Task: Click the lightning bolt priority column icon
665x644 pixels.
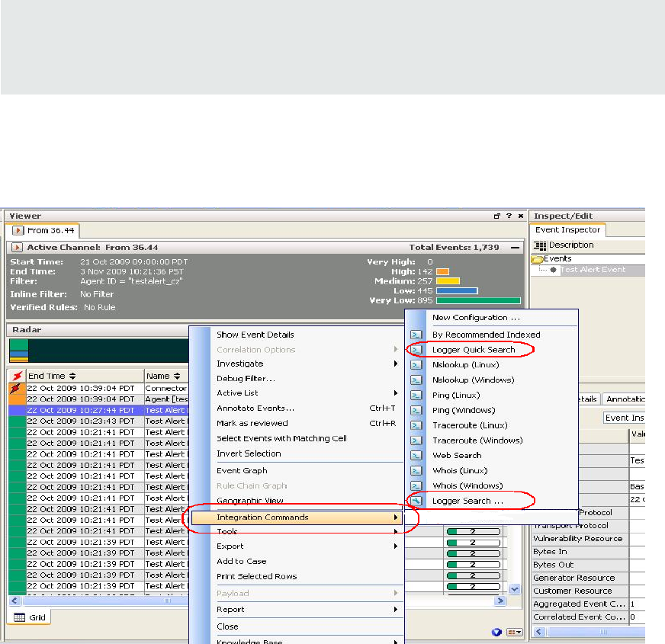Action: pyautogui.click(x=17, y=376)
